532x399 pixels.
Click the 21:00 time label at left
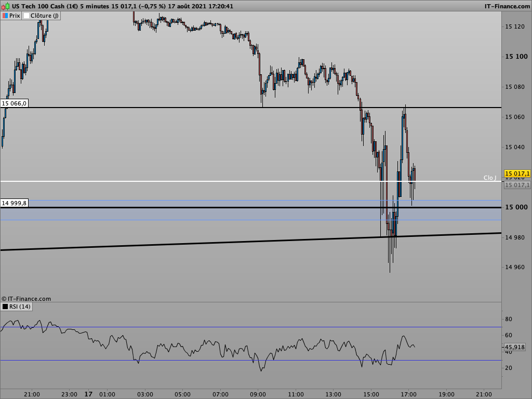[x=32, y=394]
